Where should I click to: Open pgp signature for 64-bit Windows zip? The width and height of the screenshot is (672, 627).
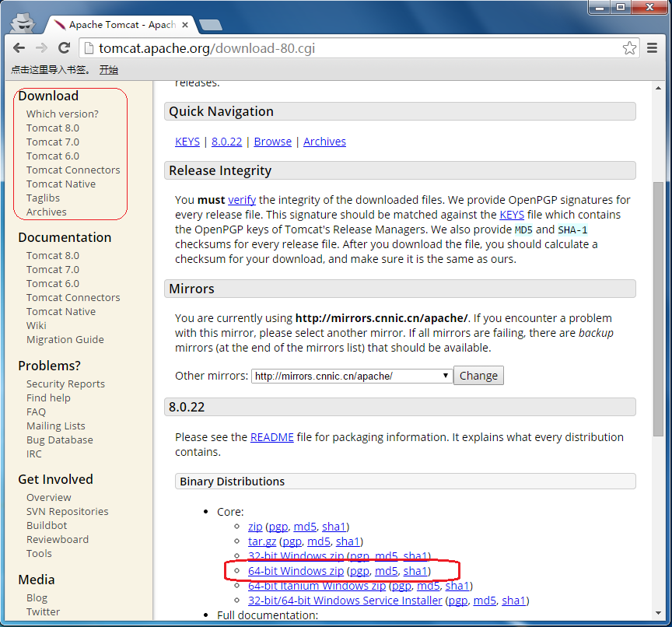359,571
